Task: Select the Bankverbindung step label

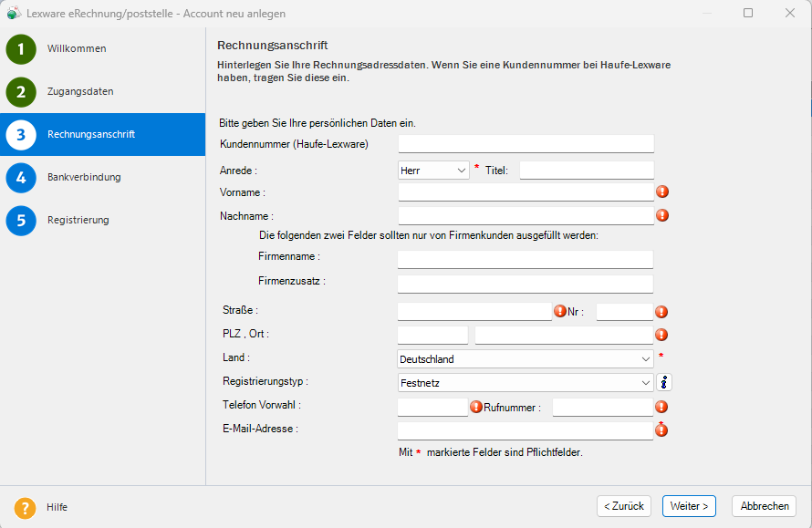Action: point(84,177)
